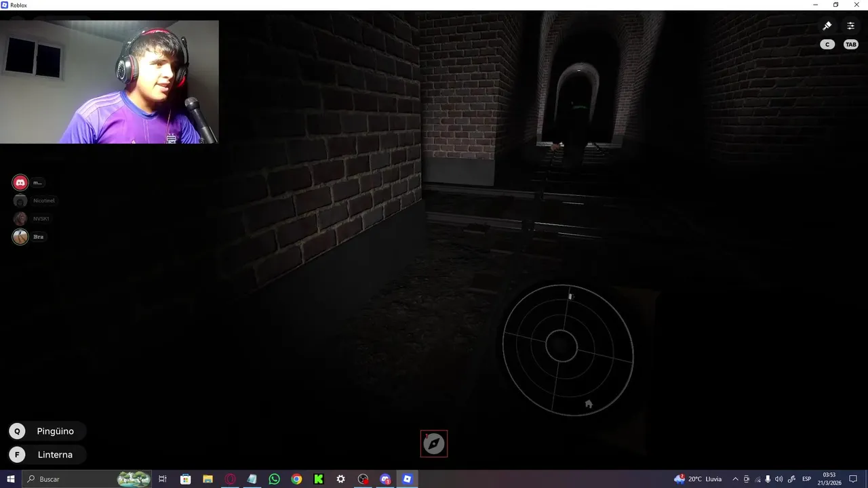Select the compass item in the hotbar

click(x=434, y=444)
